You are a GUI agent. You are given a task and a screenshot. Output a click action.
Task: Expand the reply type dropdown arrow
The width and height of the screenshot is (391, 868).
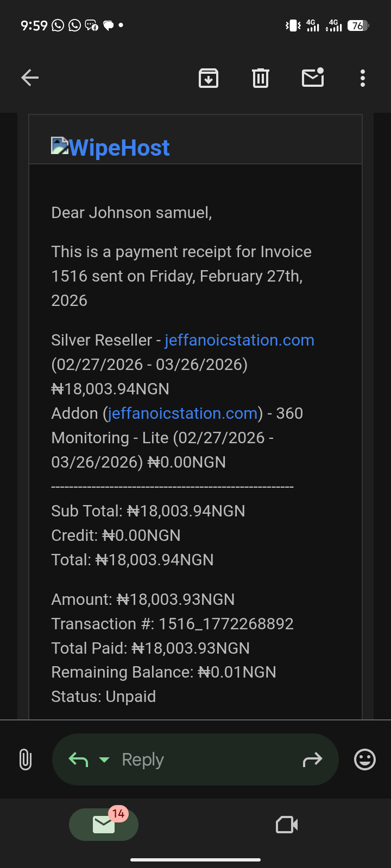click(x=104, y=759)
